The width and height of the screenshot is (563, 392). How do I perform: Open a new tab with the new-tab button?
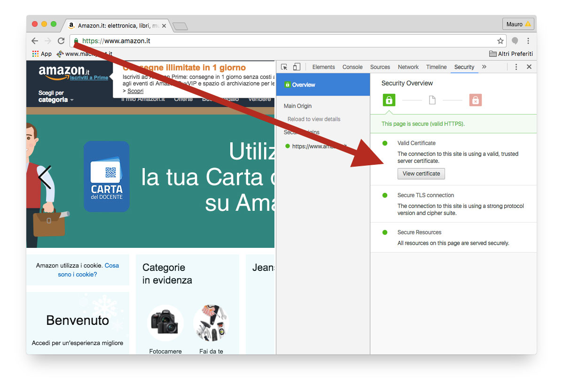click(x=180, y=26)
